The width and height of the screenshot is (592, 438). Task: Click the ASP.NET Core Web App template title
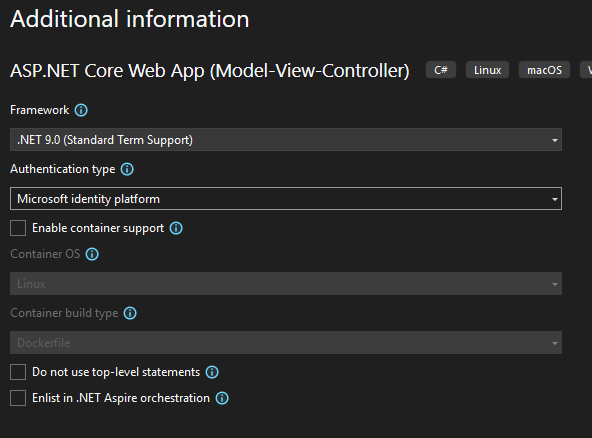[x=210, y=71]
